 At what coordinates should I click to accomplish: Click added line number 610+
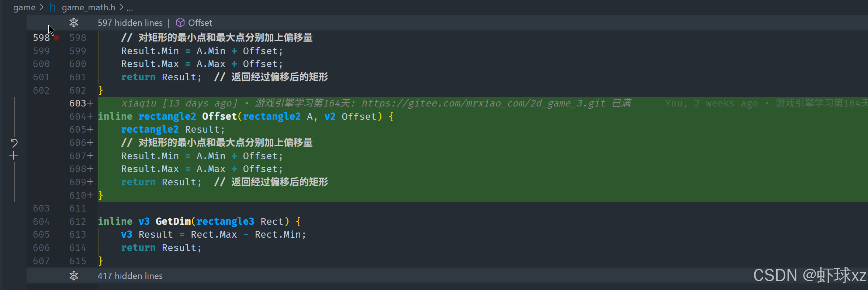(x=81, y=195)
